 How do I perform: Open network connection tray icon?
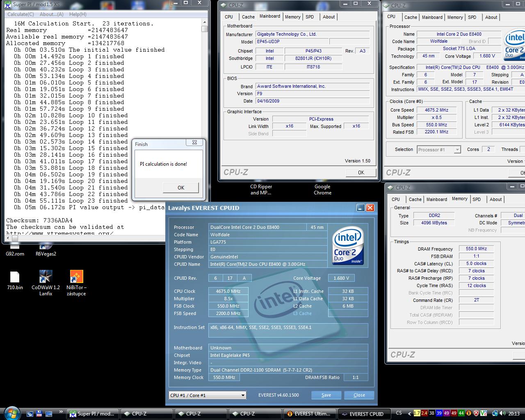(495, 413)
